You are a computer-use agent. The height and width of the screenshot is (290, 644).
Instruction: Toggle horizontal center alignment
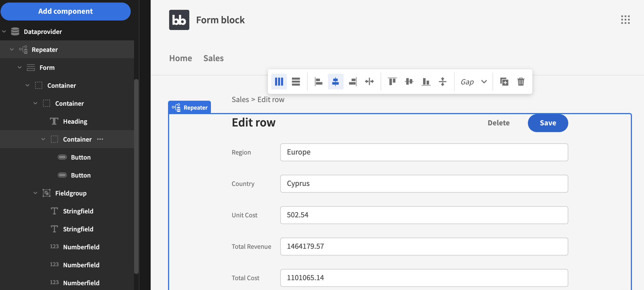coord(335,82)
